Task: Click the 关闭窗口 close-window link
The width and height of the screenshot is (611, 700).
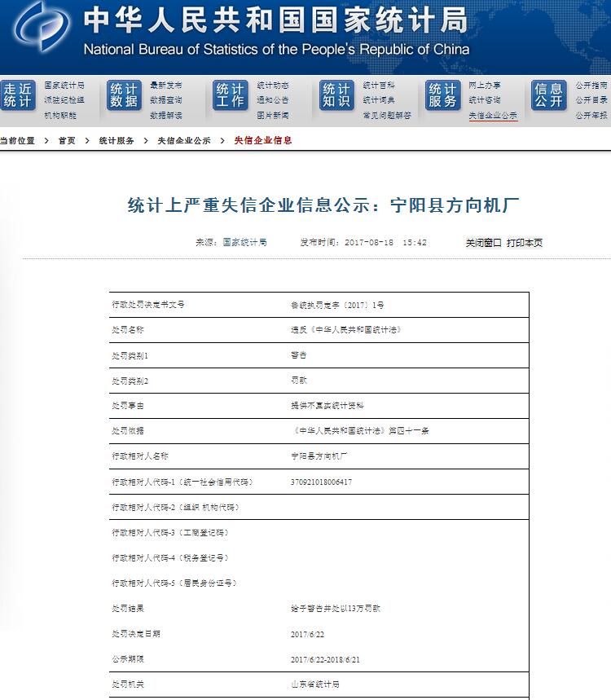Action: (x=484, y=243)
